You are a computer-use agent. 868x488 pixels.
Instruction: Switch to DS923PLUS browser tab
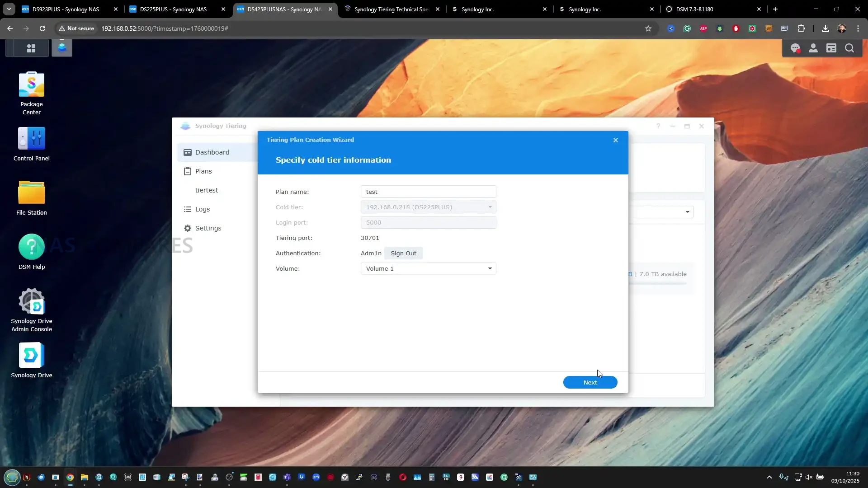point(66,9)
